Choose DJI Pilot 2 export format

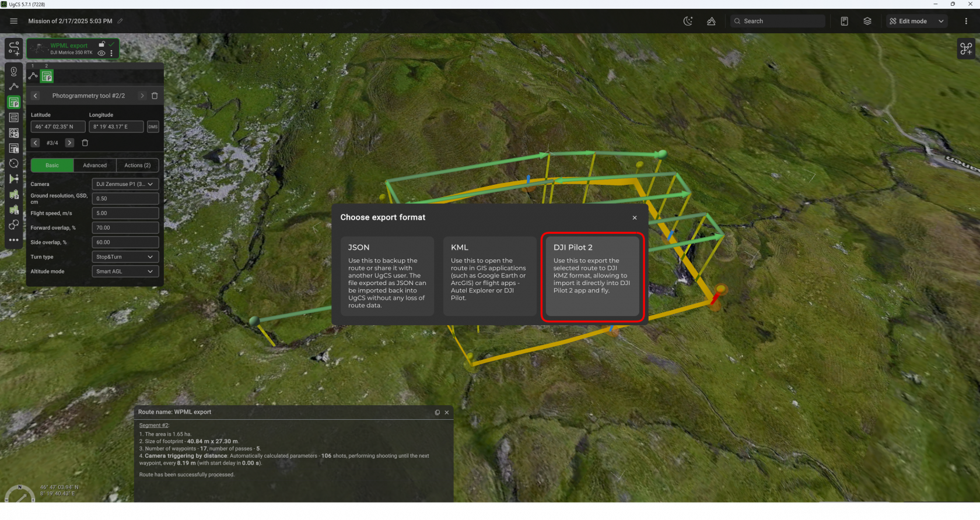pyautogui.click(x=592, y=276)
